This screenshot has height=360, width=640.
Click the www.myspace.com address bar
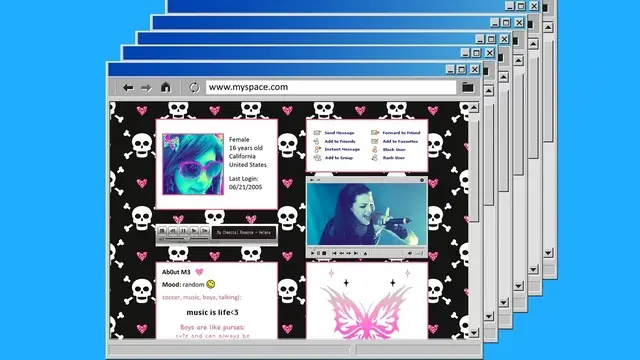click(x=331, y=87)
